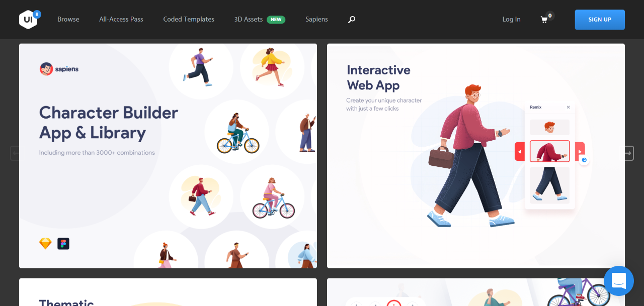Click the 'Remix' panel title

(536, 107)
